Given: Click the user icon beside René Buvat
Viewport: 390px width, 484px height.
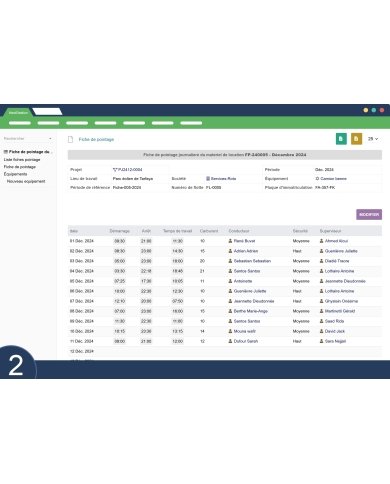Looking at the screenshot, I should (x=230, y=241).
